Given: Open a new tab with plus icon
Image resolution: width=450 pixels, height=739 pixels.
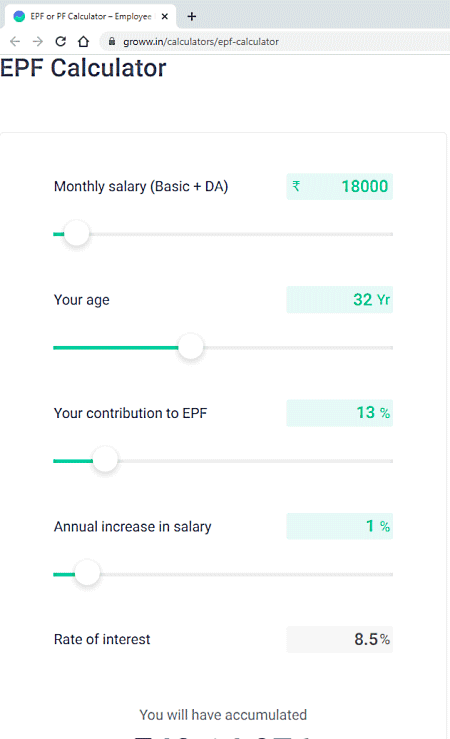Looking at the screenshot, I should coord(191,16).
